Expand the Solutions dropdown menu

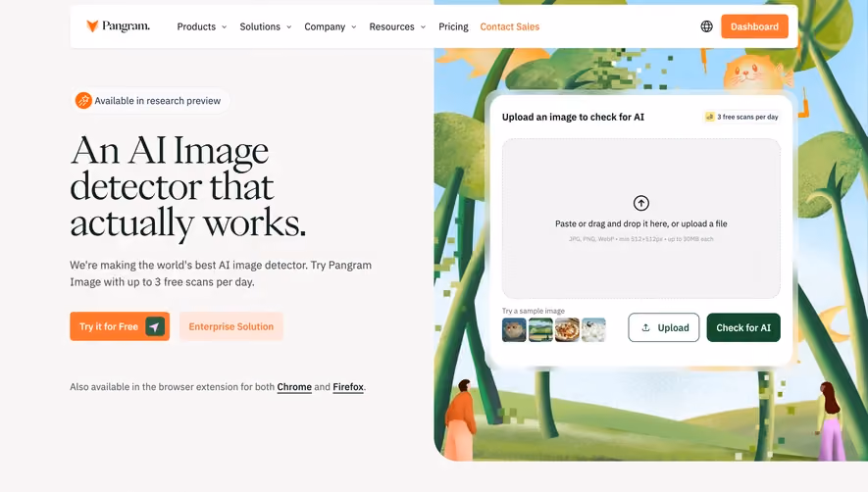265,26
